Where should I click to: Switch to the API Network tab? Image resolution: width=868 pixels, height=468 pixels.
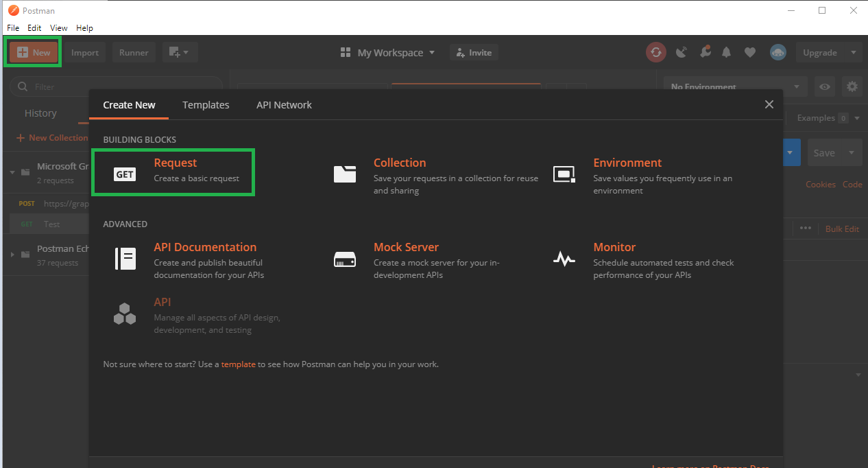284,105
